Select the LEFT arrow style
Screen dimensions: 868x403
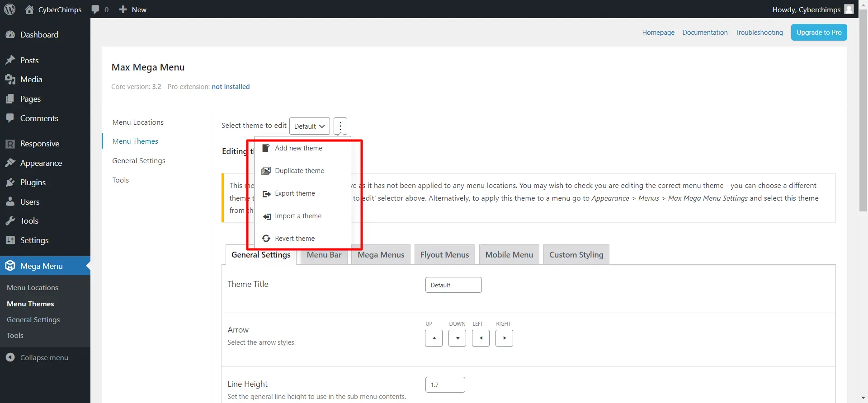(x=481, y=338)
